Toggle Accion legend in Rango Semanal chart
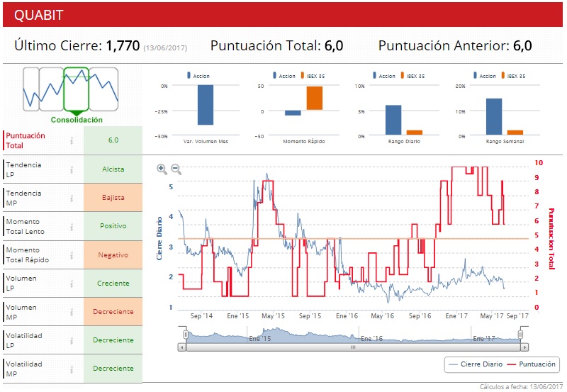The height and width of the screenshot is (392, 567). 485,76
